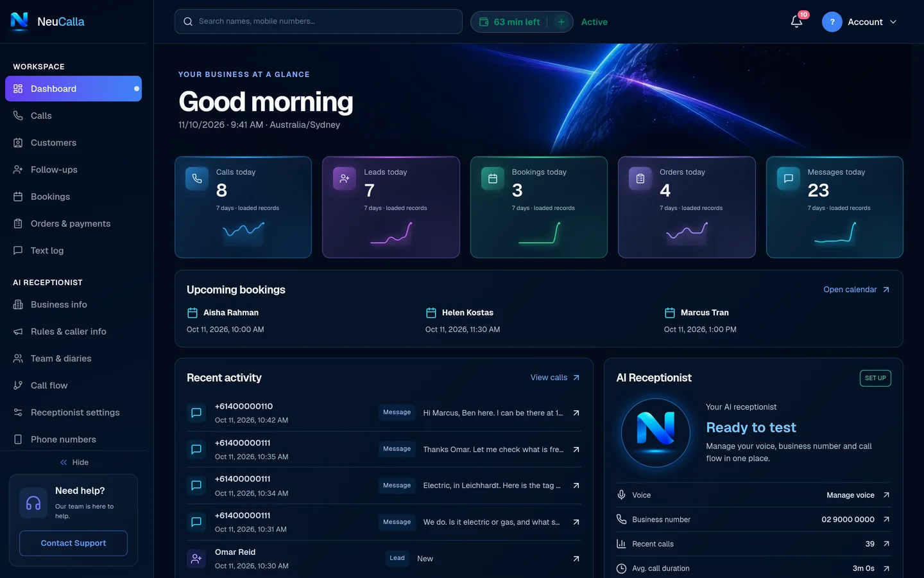Click the Message tag on 10:42 AM row
Image resolution: width=924 pixels, height=578 pixels.
pos(397,412)
